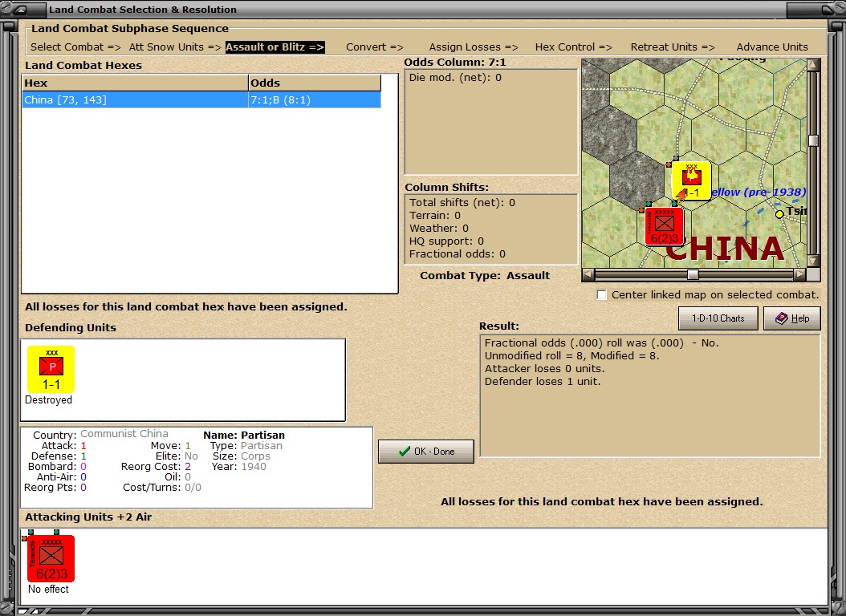Click the map's vertical scrollbar thumb
Image resolution: width=846 pixels, height=616 pixels.
point(814,140)
